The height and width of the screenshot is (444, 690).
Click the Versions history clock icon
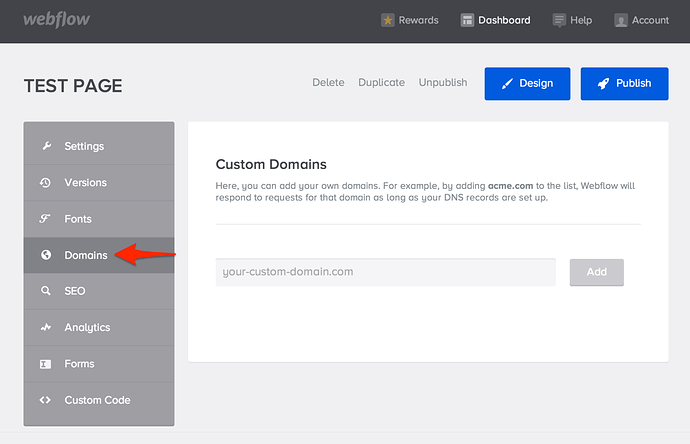(x=45, y=182)
